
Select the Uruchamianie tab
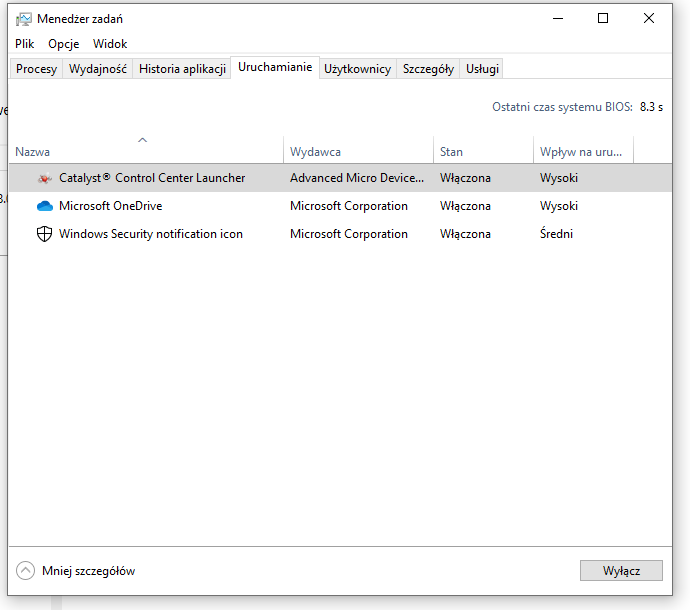(275, 67)
